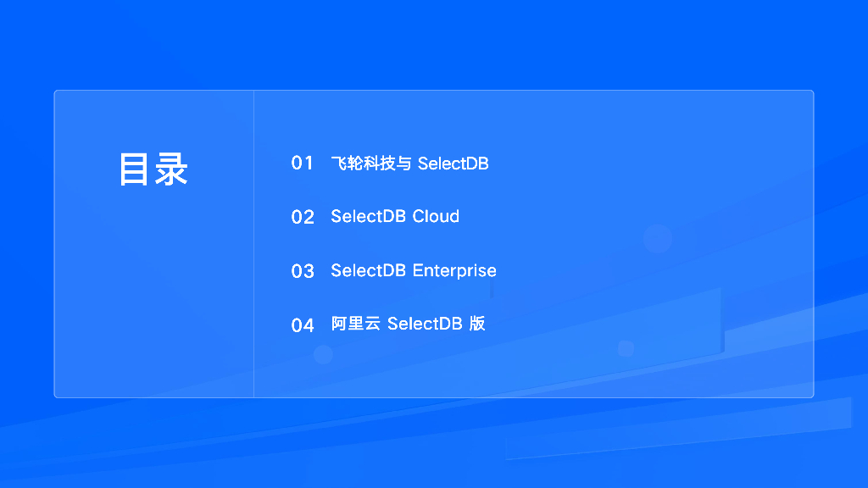This screenshot has height=488, width=868.
Task: Click the word Enterprise in item 03
Action: (454, 270)
